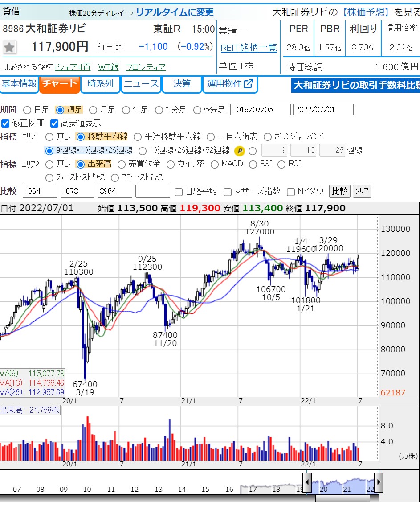This screenshot has height=506, width=420.
Task: Click the リアルタイムに変更 link
Action: (175, 12)
